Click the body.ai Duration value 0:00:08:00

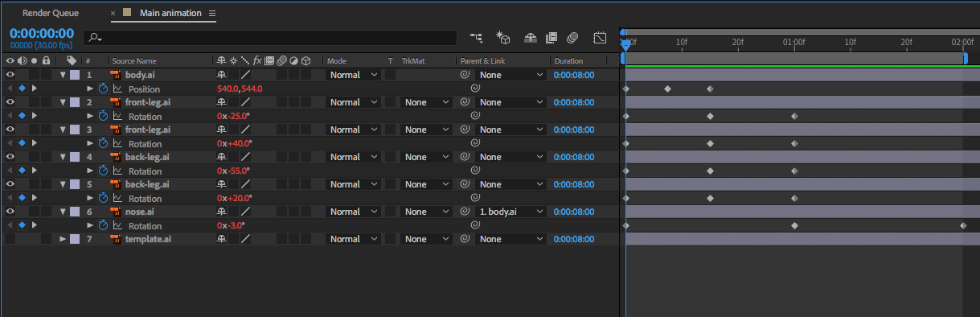point(574,75)
